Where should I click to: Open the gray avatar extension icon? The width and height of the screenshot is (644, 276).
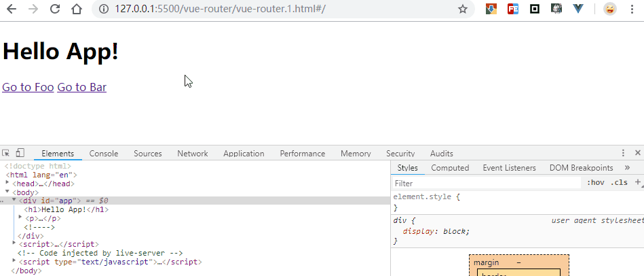coord(556,9)
